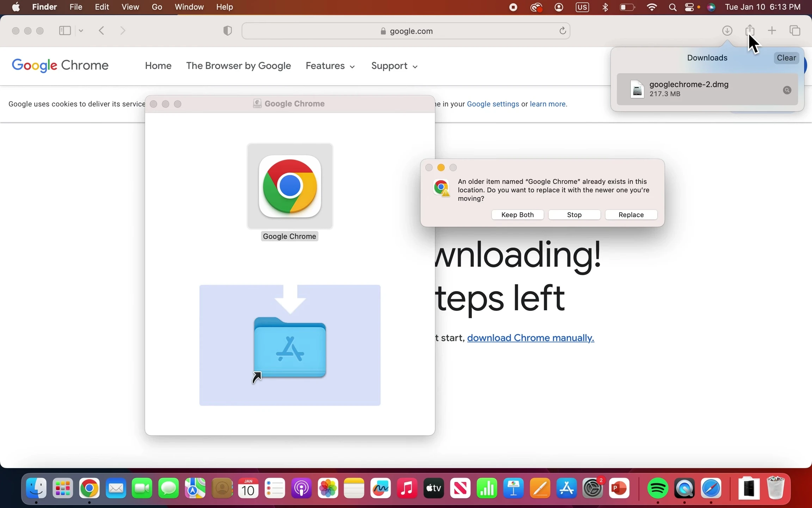Focus the google.com address bar

(x=406, y=31)
